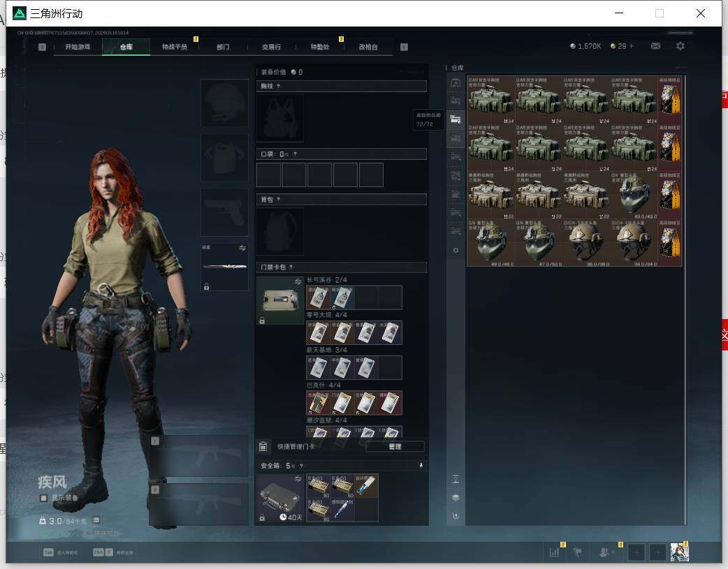
Task: Switch to the 特战干员 tab
Action: point(175,47)
